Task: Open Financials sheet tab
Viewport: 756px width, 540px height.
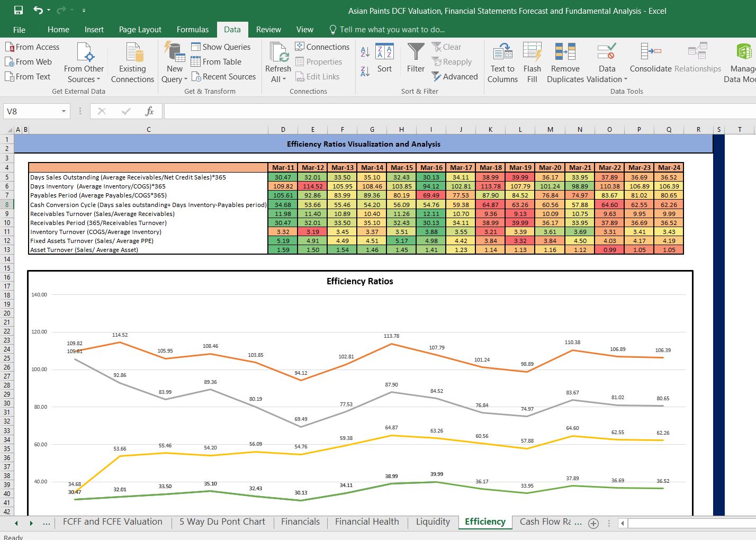Action: pyautogui.click(x=300, y=521)
